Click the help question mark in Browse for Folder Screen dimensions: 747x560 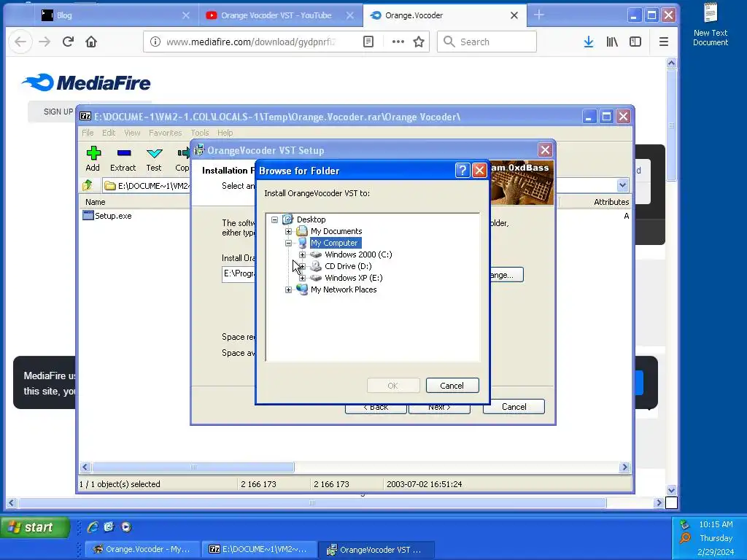(x=462, y=171)
